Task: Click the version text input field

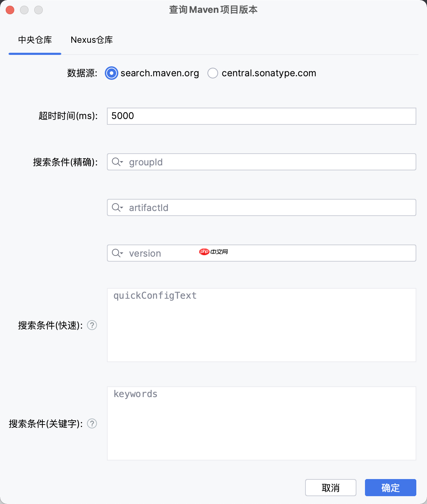Action: (249, 253)
